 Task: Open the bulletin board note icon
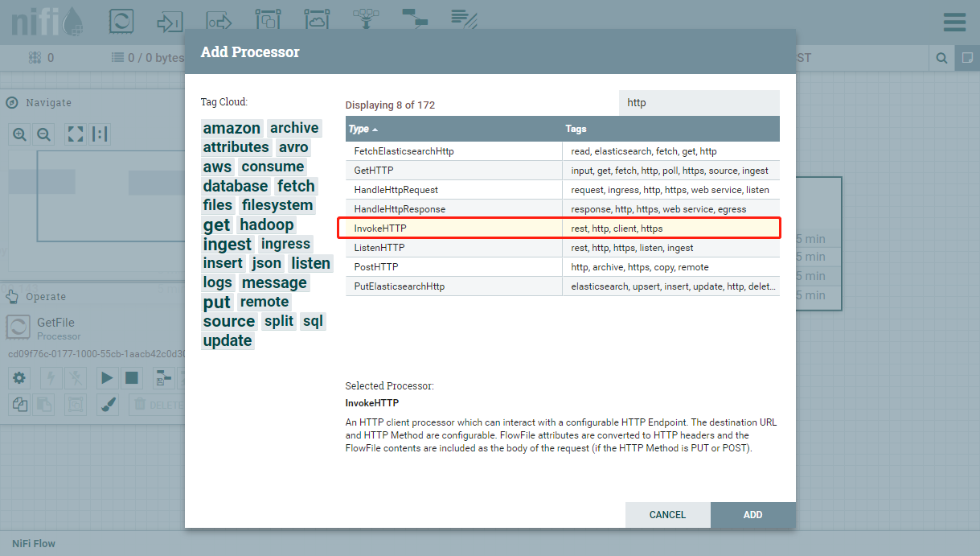point(967,58)
